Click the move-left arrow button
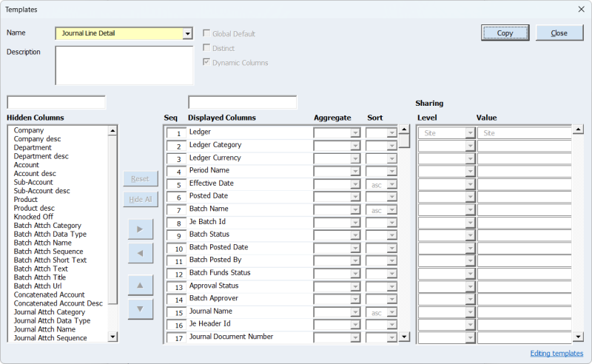Screen dimensions: 592x364 pos(141,253)
